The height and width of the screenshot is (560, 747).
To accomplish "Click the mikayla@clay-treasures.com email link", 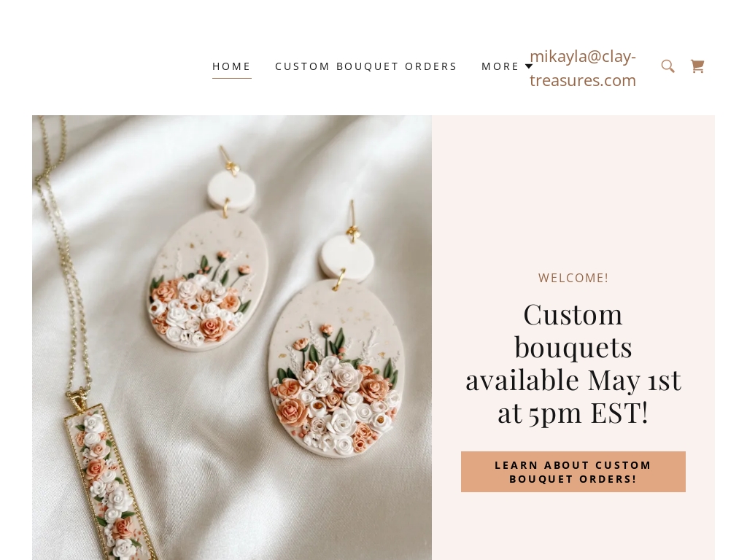I will pyautogui.click(x=583, y=68).
